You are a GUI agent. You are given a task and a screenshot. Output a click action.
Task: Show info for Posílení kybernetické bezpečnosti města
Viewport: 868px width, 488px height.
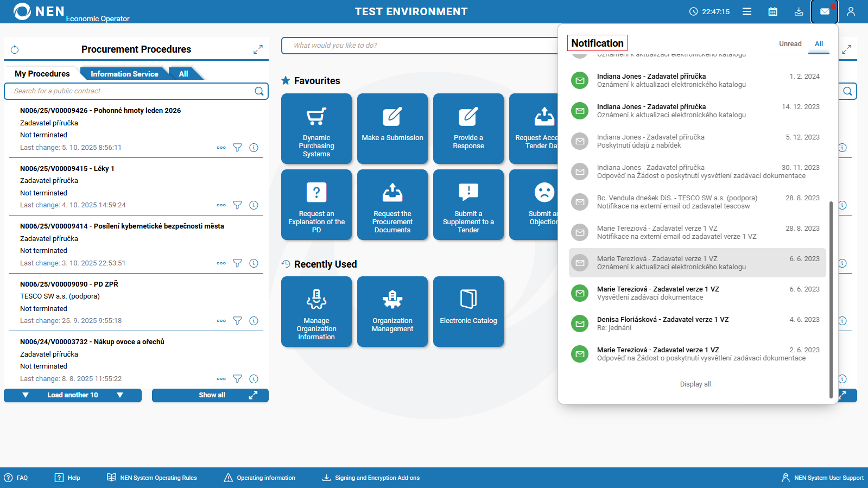254,263
